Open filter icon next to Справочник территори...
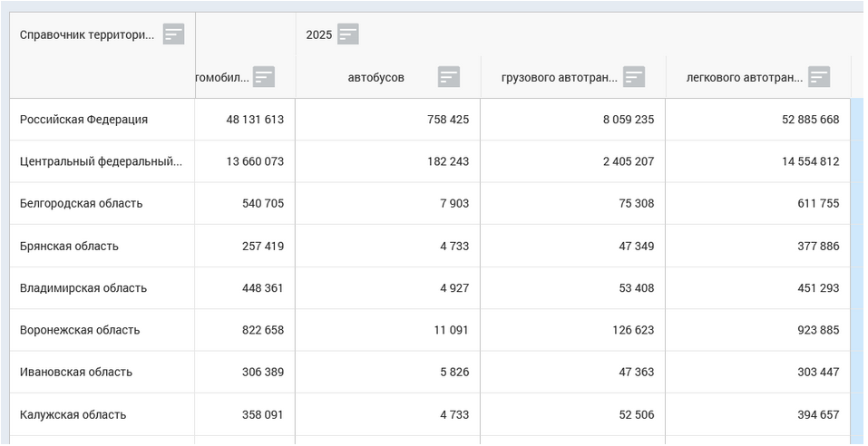The width and height of the screenshot is (868, 446). (x=173, y=34)
